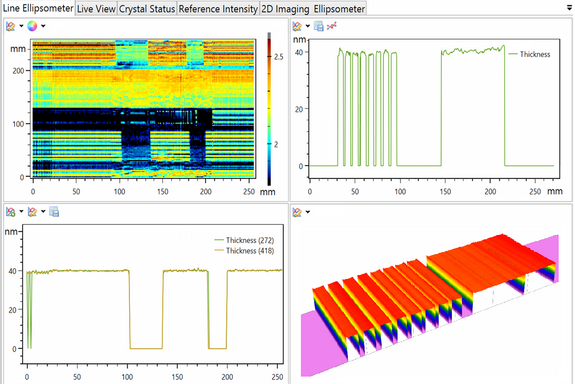The image size is (575, 384).
Task: Click add-chart icon above Thickness (272) plot
Action: 11,212
